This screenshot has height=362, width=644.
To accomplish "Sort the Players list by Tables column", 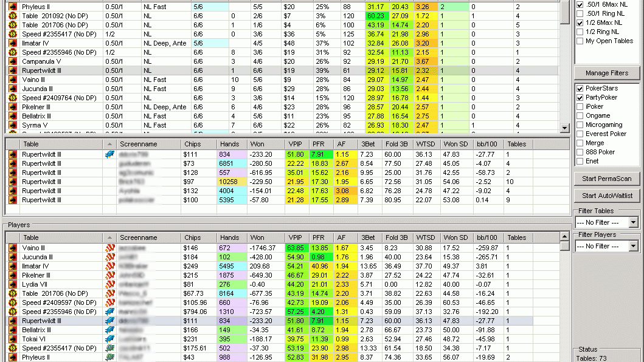I will 519,237.
